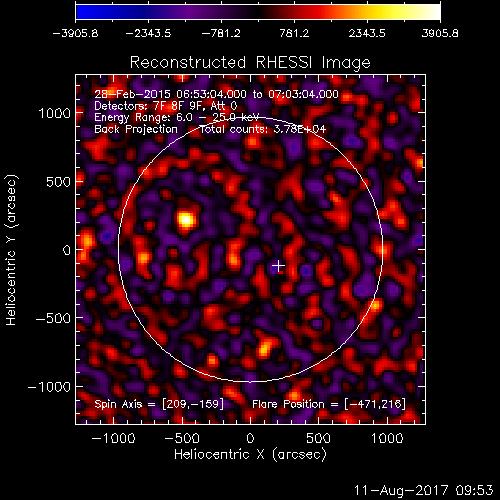Click the 11-Aug-2017 09:53 timestamp
Viewport: 500px width, 500px height.
(x=423, y=490)
